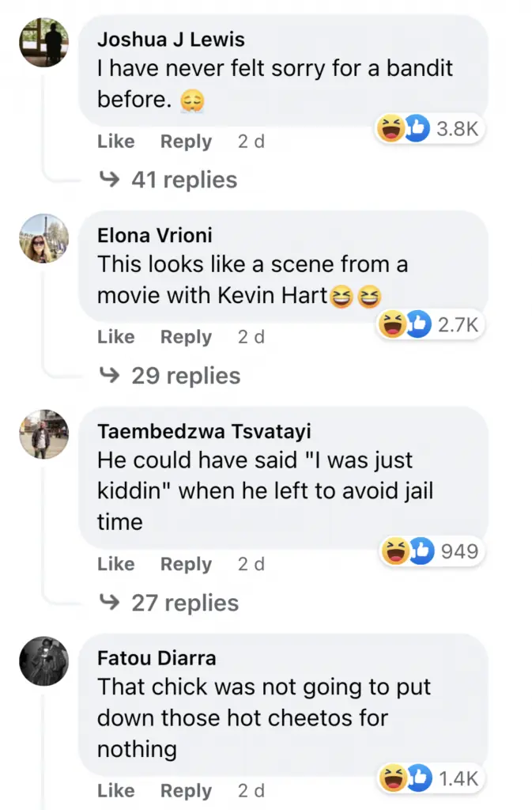View Fatou Diarra's profile picture
Viewport: 532px width, 810px height.
click(x=44, y=660)
